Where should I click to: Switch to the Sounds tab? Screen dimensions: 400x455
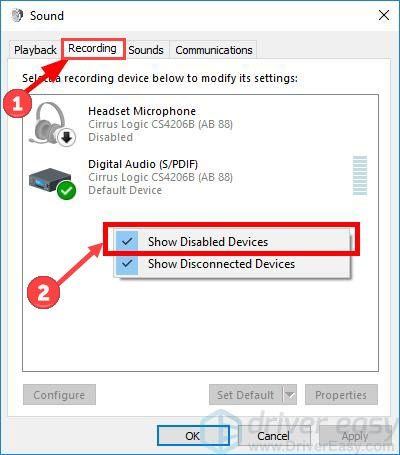point(146,50)
